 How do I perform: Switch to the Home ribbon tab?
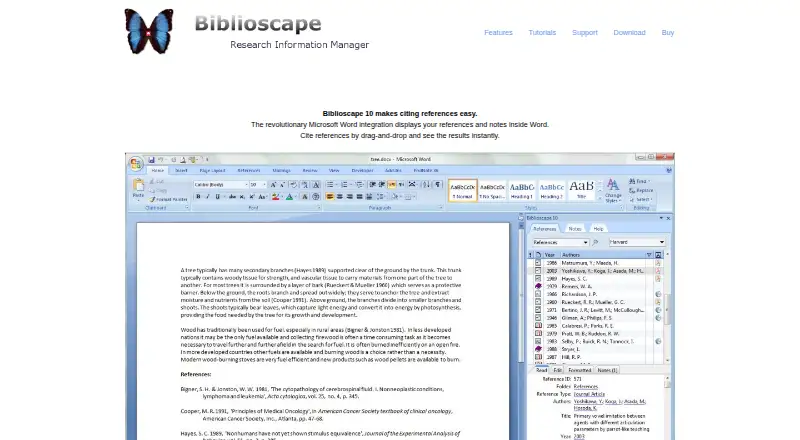[158, 170]
